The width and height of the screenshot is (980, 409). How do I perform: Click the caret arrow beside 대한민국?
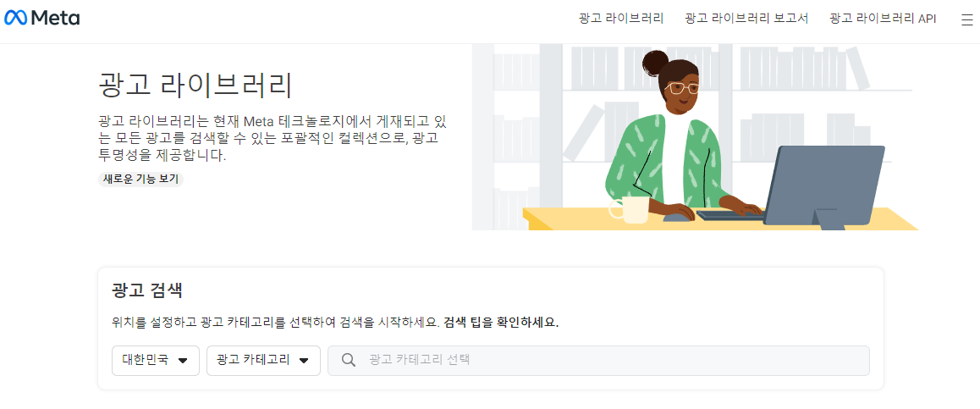click(x=183, y=361)
